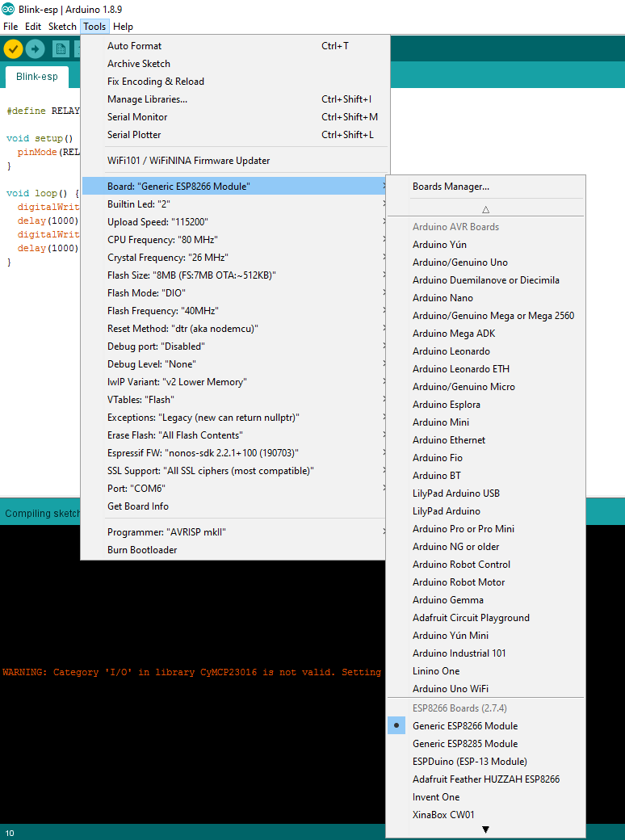Open the File menu
The height and width of the screenshot is (840, 625).
coord(10,26)
